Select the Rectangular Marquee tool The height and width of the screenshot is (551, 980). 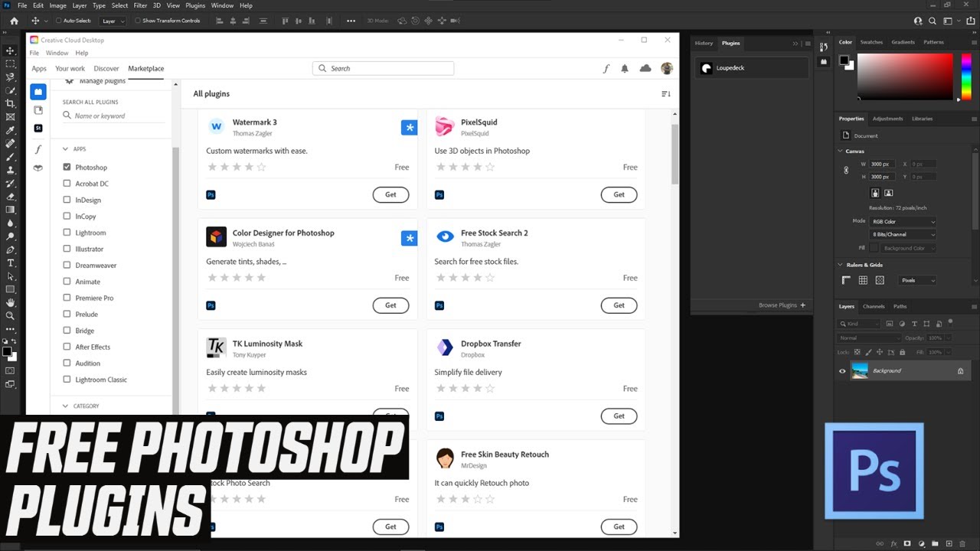[10, 64]
